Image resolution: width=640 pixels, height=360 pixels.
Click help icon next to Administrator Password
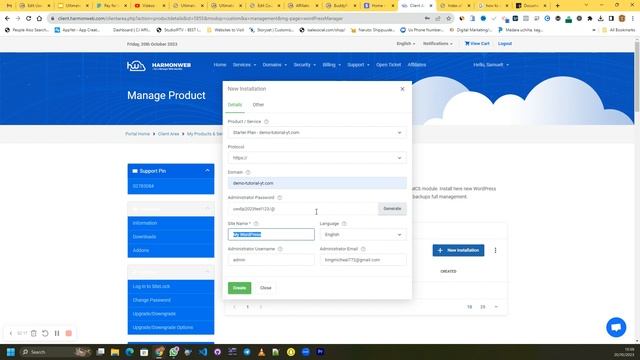point(280,198)
